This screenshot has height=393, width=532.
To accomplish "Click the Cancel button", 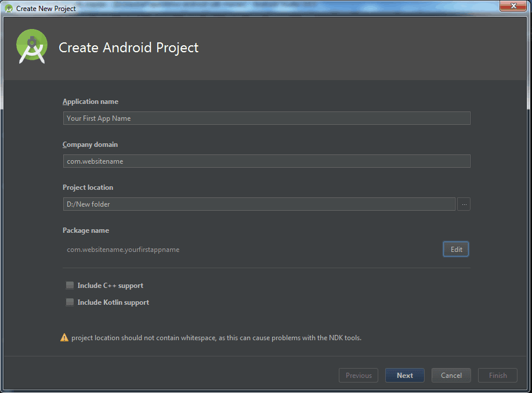I will [x=451, y=376].
